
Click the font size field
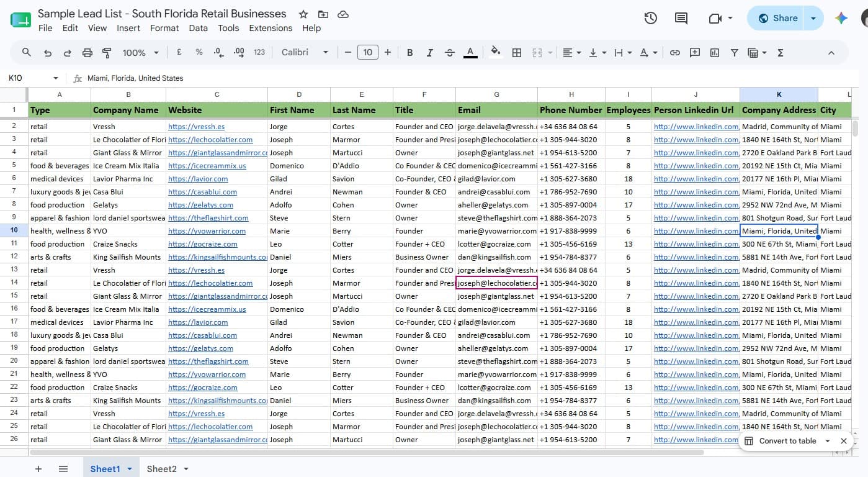click(x=367, y=53)
